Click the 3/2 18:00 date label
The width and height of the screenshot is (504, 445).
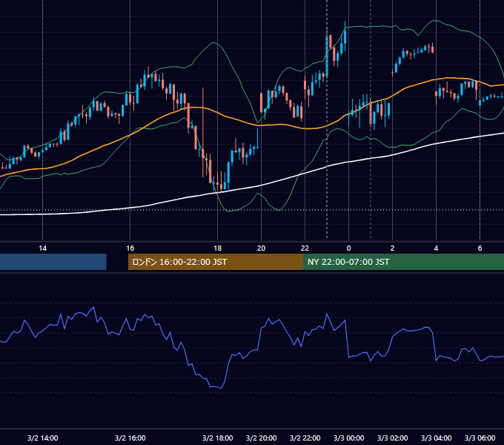(218, 438)
